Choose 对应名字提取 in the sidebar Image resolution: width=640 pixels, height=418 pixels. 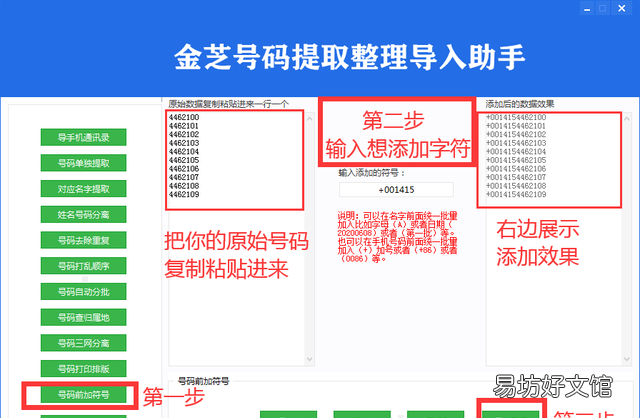83,189
